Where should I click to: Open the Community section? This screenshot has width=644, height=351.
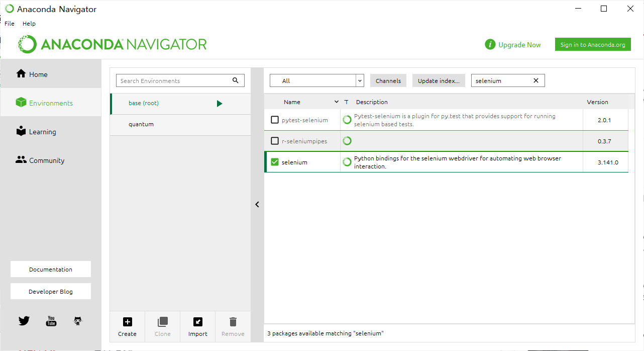point(50,160)
